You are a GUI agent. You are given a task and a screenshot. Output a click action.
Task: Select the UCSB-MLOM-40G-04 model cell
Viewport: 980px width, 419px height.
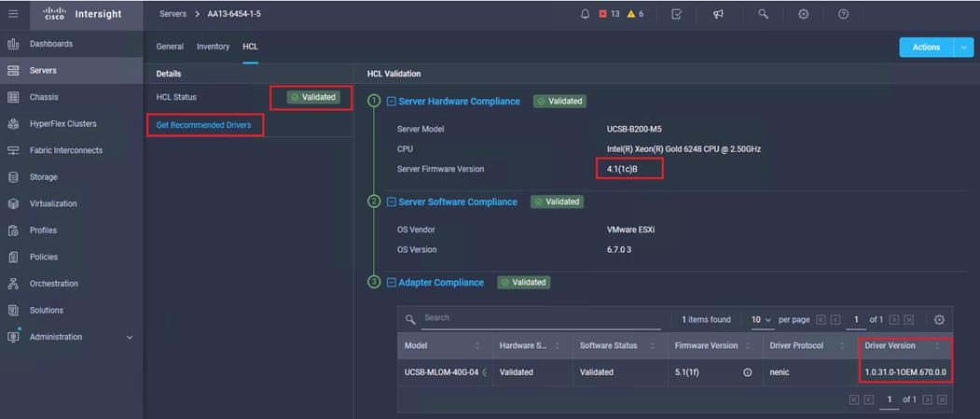tap(441, 372)
